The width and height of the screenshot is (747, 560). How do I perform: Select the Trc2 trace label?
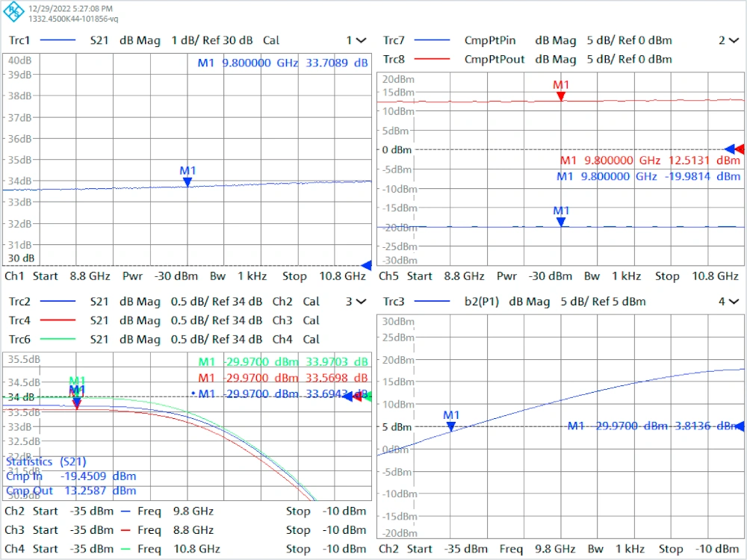[19, 302]
